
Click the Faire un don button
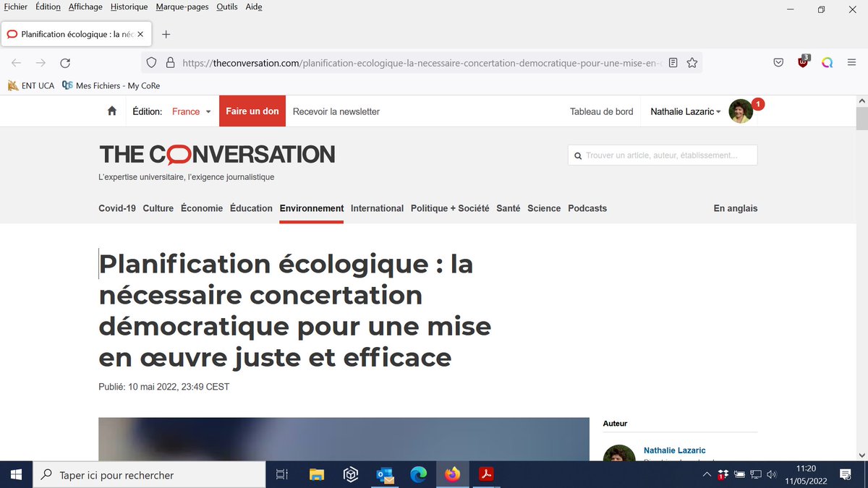252,111
